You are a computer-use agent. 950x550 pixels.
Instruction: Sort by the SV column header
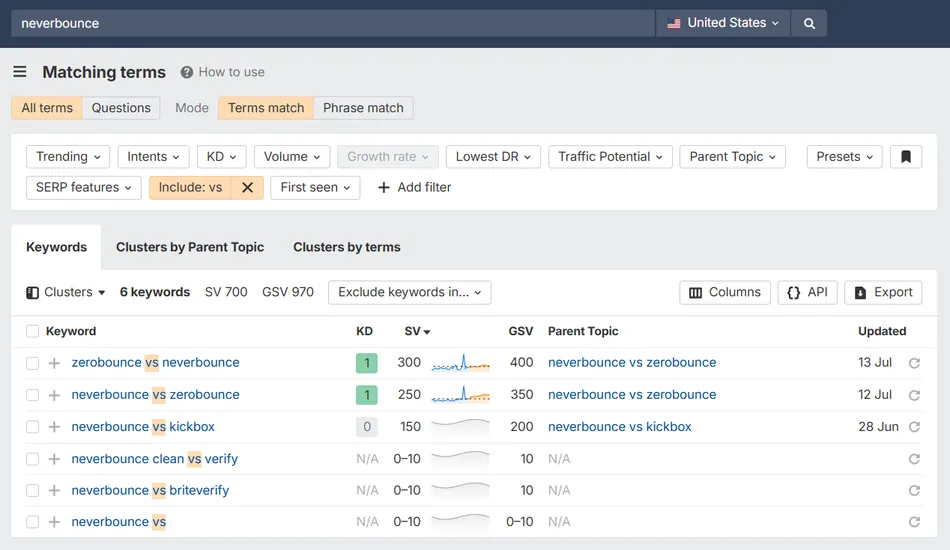tap(417, 331)
